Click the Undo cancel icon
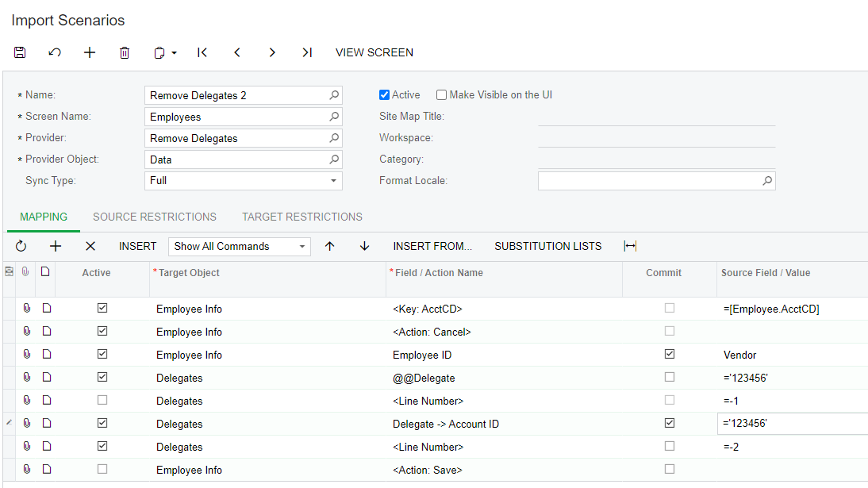 [x=55, y=52]
